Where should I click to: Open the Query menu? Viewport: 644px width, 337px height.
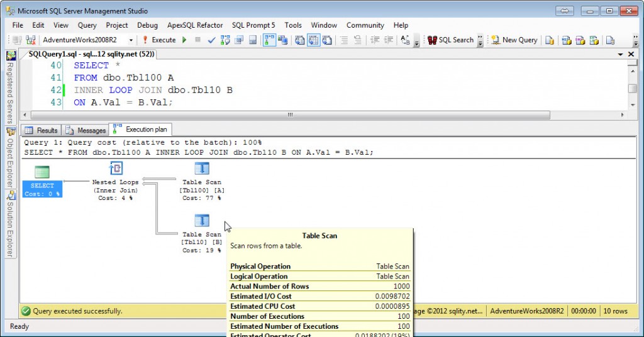(87, 25)
